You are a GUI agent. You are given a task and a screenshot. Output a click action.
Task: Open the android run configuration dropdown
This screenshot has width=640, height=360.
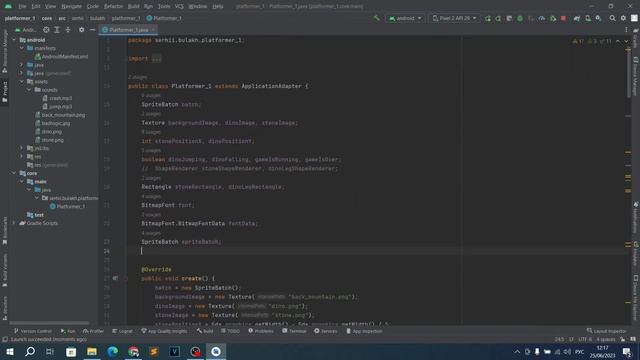click(405, 18)
